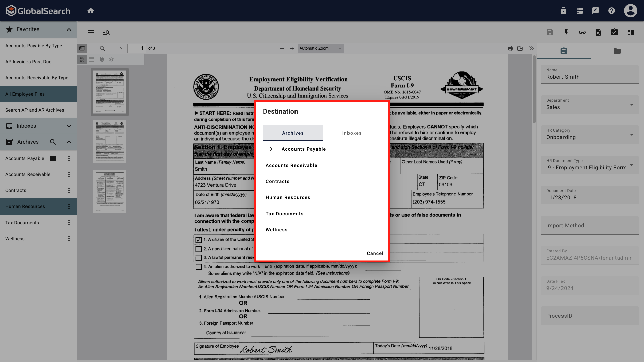This screenshot has height=362, width=644.
Task: Open All Employee Files from Favorites
Action: pyautogui.click(x=25, y=94)
